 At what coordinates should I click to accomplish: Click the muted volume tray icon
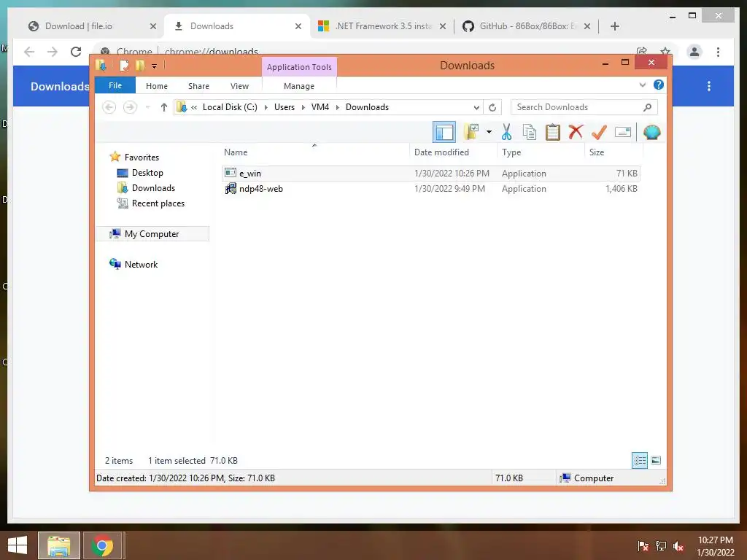[x=678, y=546]
